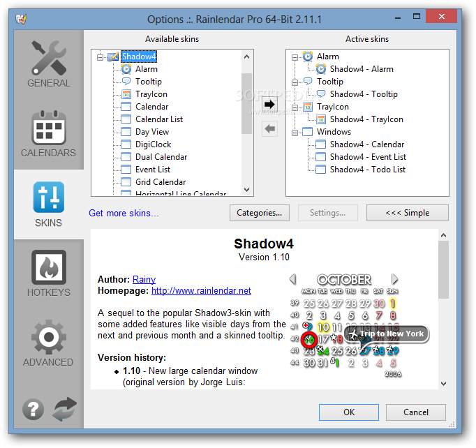The width and height of the screenshot is (476, 448).
Task: Click icon beside Shadow4 - TrayIcon
Action: [321, 119]
